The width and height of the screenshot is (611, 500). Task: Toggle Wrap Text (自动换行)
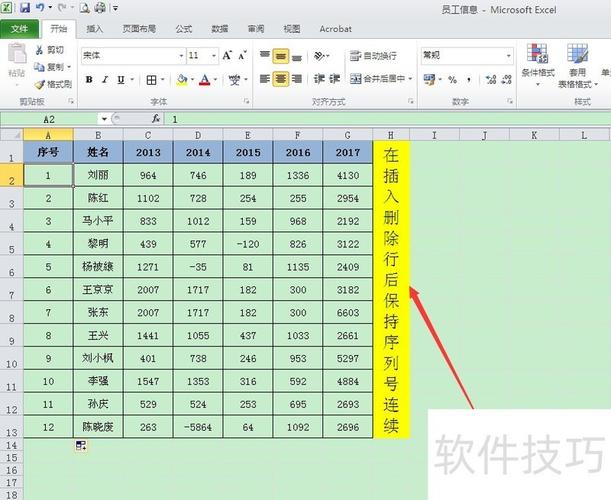click(x=373, y=56)
